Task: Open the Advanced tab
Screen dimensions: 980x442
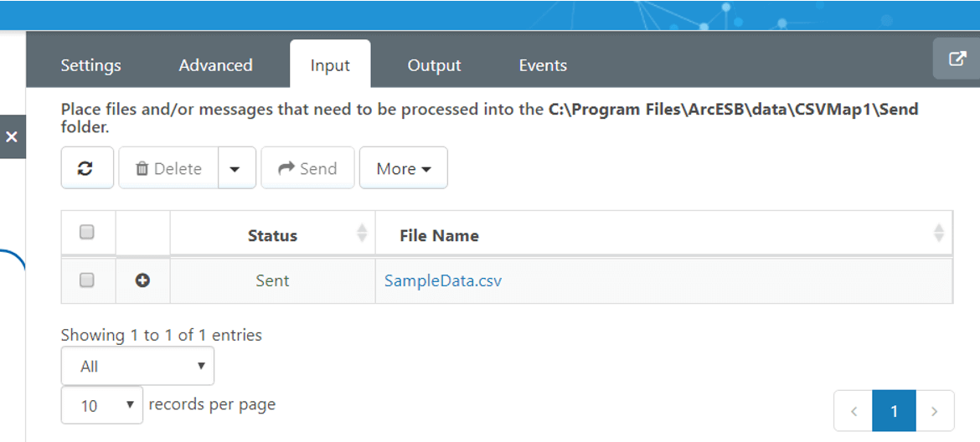Action: (215, 65)
